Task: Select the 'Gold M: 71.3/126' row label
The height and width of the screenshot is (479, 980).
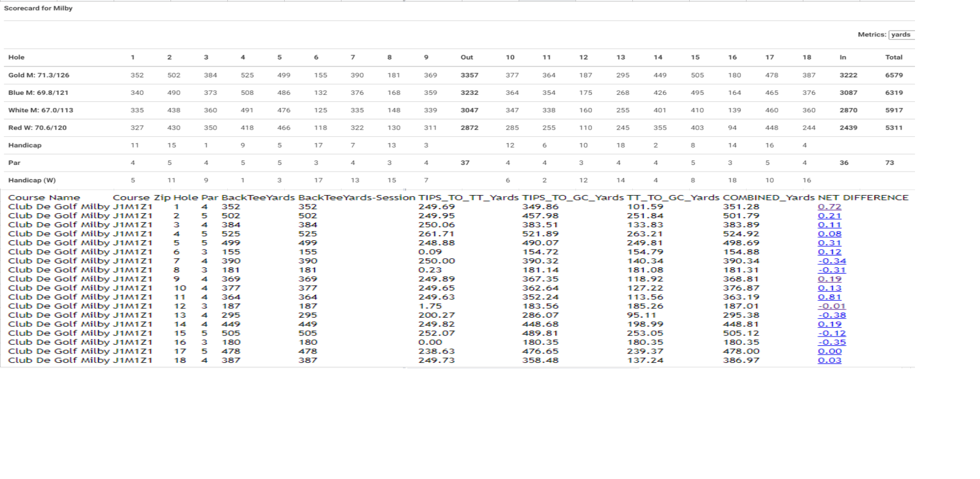Action: [39, 75]
